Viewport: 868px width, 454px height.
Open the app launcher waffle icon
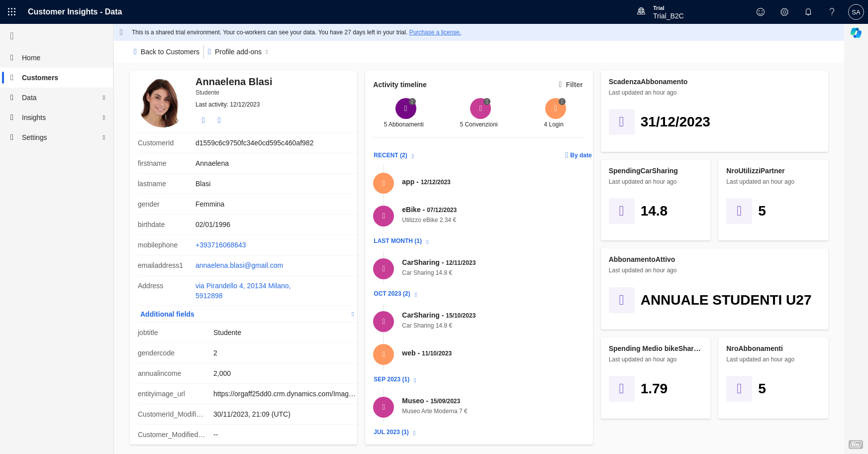click(x=11, y=12)
